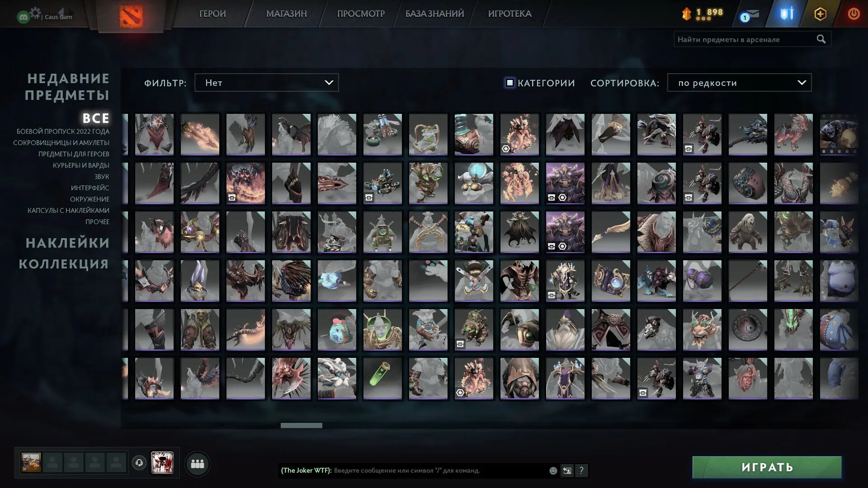This screenshot has width=868, height=488.
Task: Switch to the Магазин tab
Action: tap(286, 14)
